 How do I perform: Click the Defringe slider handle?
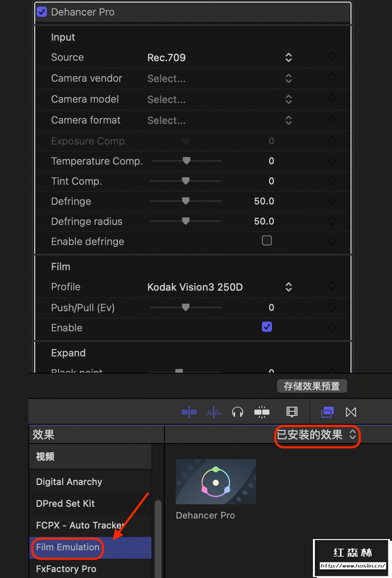pos(186,201)
